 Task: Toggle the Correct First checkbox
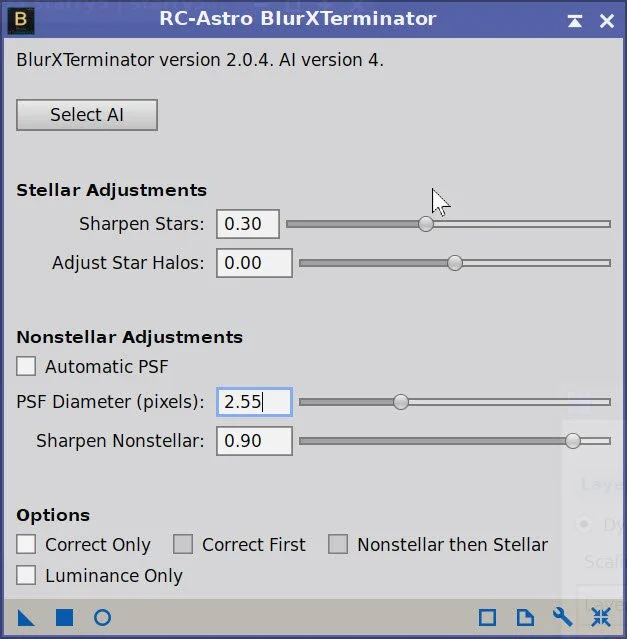183,544
